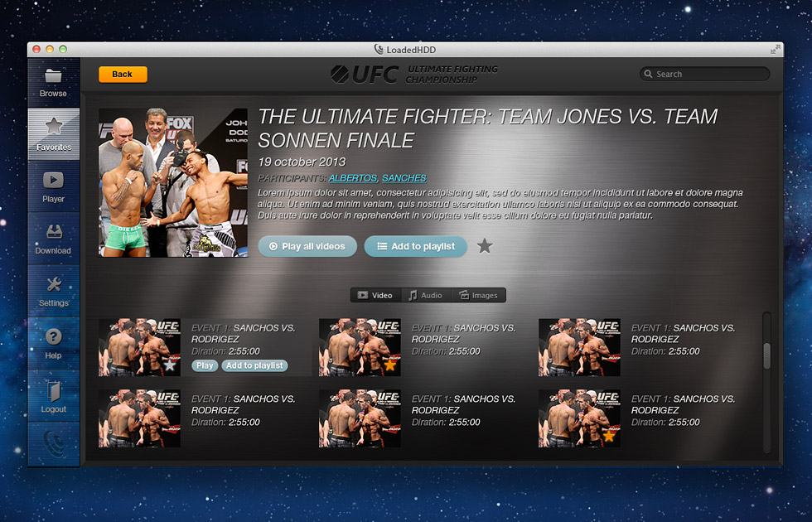Select the Favorites star in sidebar
The image size is (812, 522).
pos(54,126)
